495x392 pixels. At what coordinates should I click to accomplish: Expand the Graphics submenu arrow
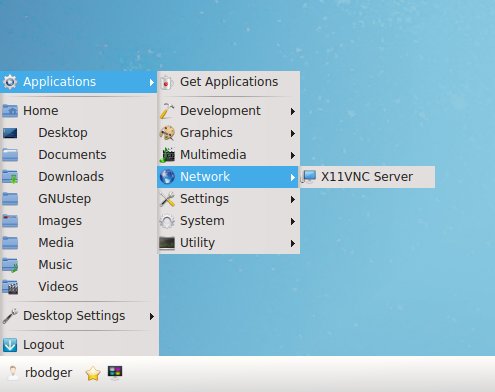[x=292, y=133]
